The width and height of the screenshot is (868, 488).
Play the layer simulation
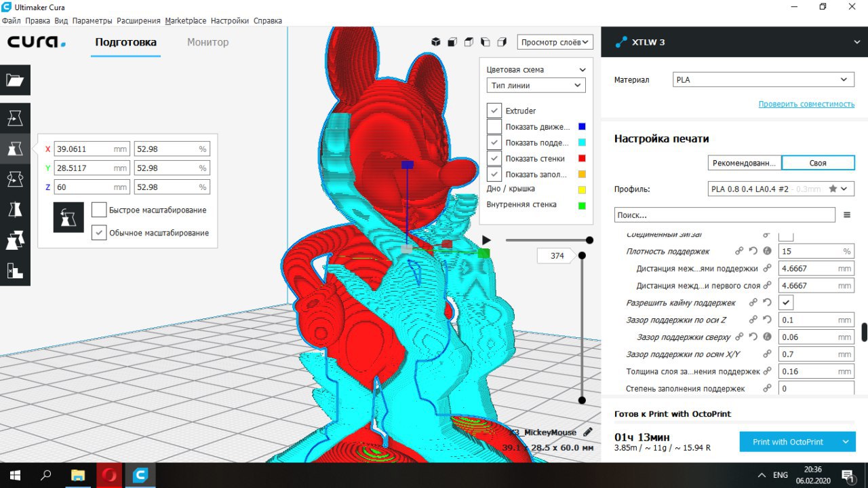coord(486,240)
